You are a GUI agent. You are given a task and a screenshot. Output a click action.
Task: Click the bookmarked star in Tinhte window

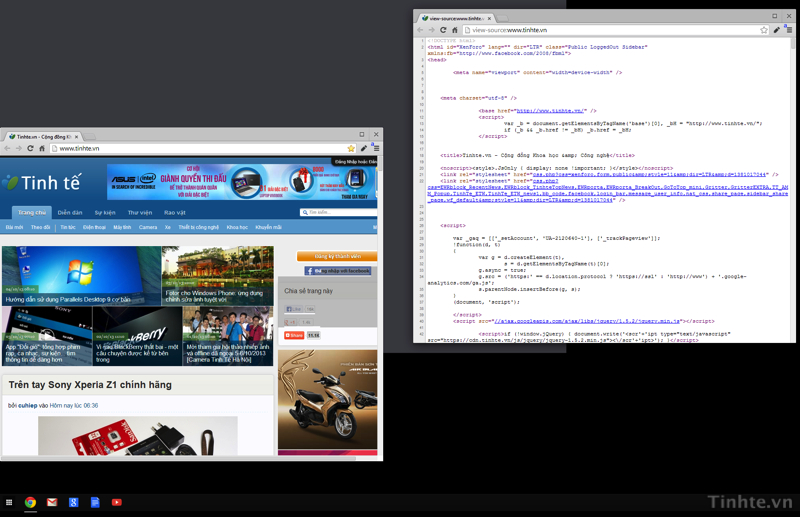point(351,148)
